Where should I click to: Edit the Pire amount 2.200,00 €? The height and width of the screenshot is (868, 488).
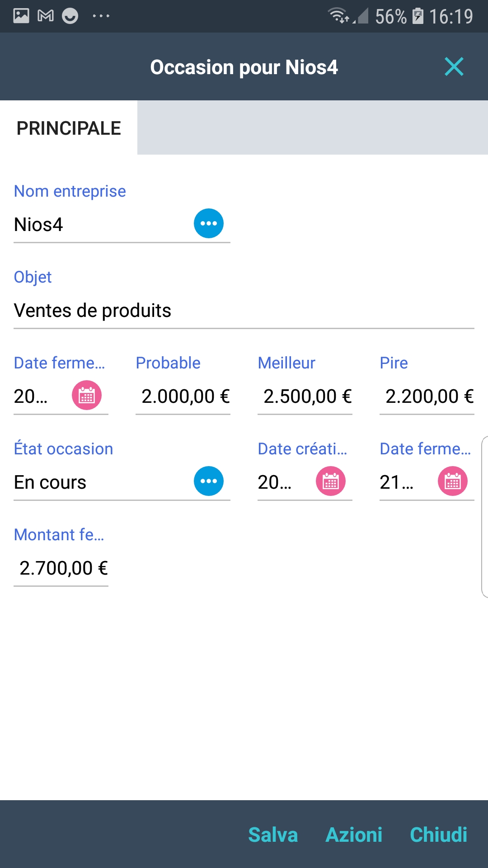427,396
